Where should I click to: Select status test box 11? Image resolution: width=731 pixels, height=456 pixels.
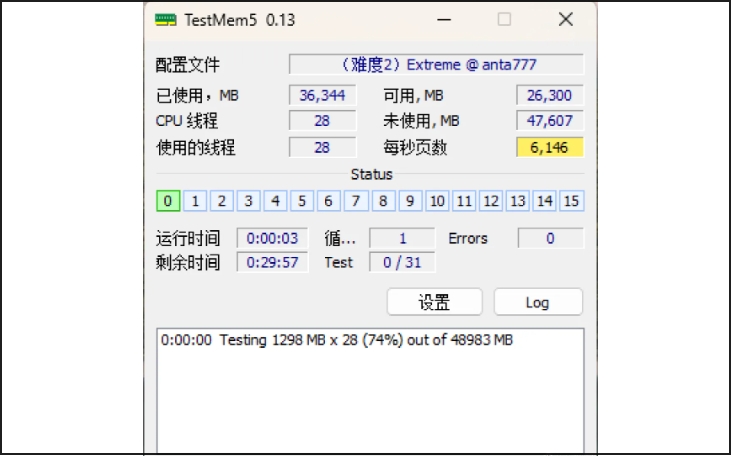coord(464,201)
